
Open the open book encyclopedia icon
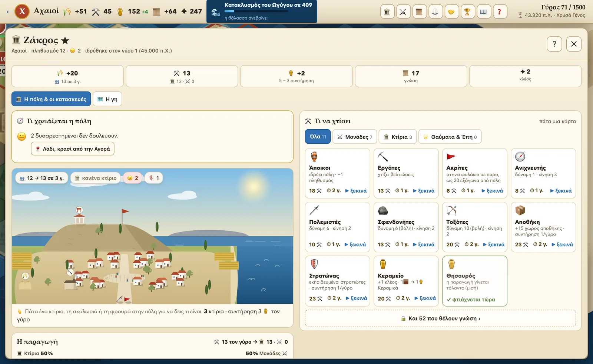(483, 12)
